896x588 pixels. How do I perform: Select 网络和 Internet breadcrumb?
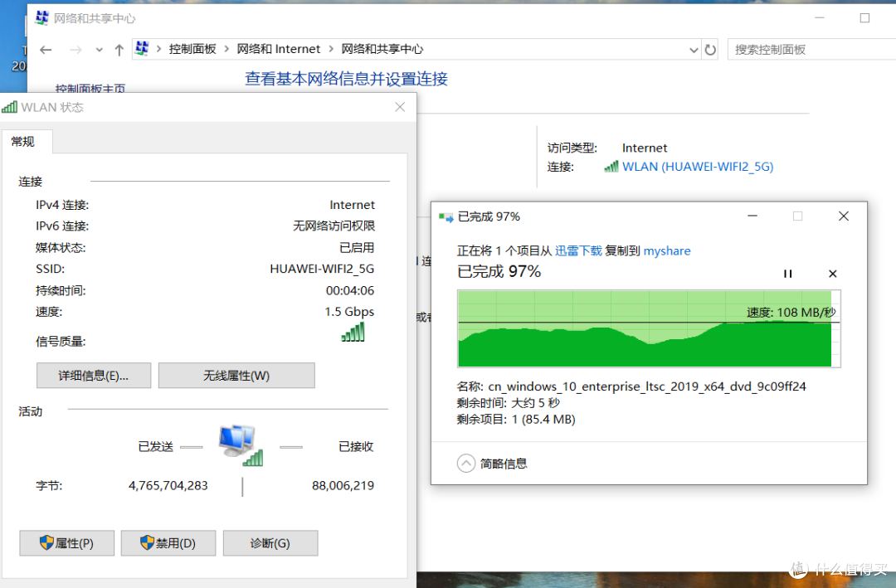(x=278, y=49)
